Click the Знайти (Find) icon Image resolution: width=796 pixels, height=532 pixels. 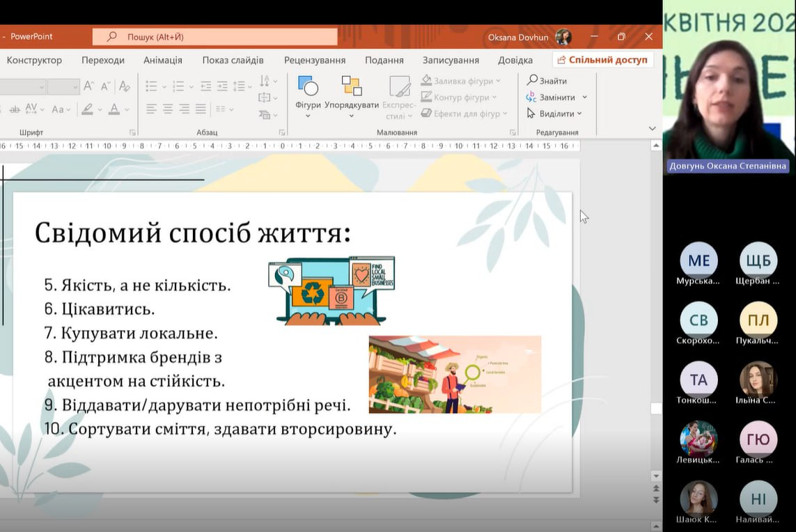click(x=532, y=79)
